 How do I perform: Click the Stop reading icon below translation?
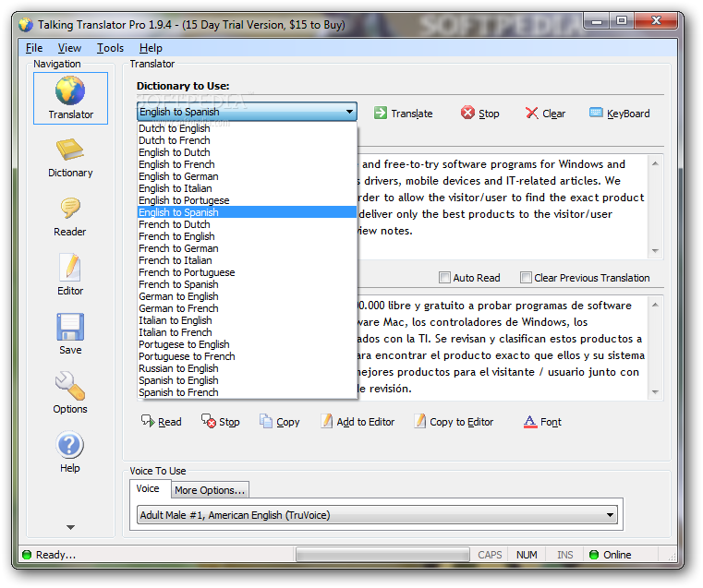click(209, 421)
